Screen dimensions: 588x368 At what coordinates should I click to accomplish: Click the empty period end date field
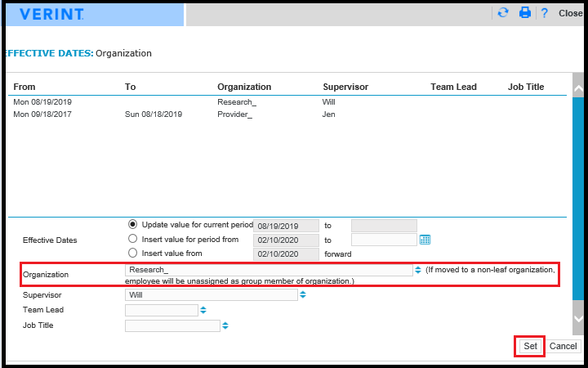click(x=384, y=240)
